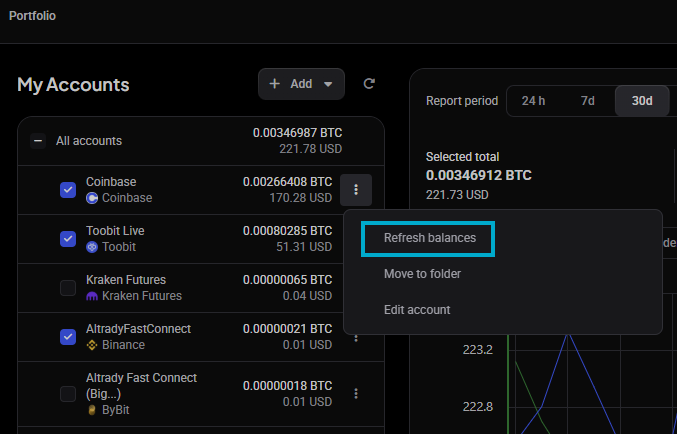This screenshot has height=434, width=677.
Task: Click the 0.04 USD Kraken value
Action: coord(307,296)
